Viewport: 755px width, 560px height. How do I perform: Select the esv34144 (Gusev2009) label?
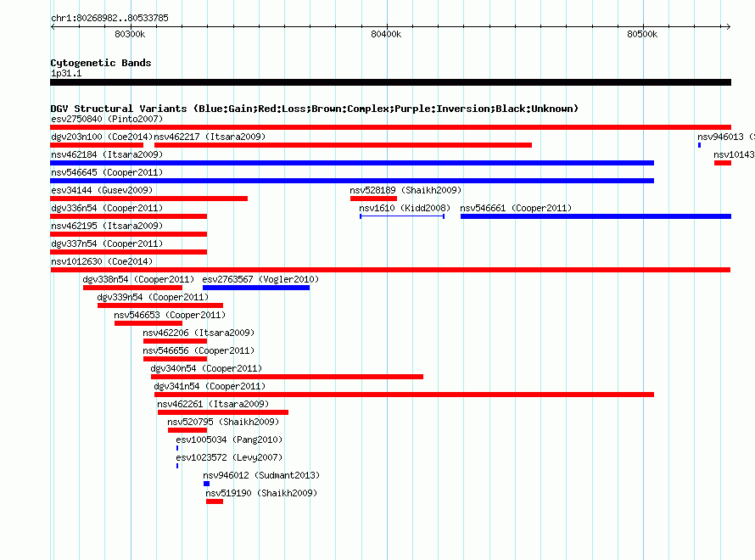point(102,190)
